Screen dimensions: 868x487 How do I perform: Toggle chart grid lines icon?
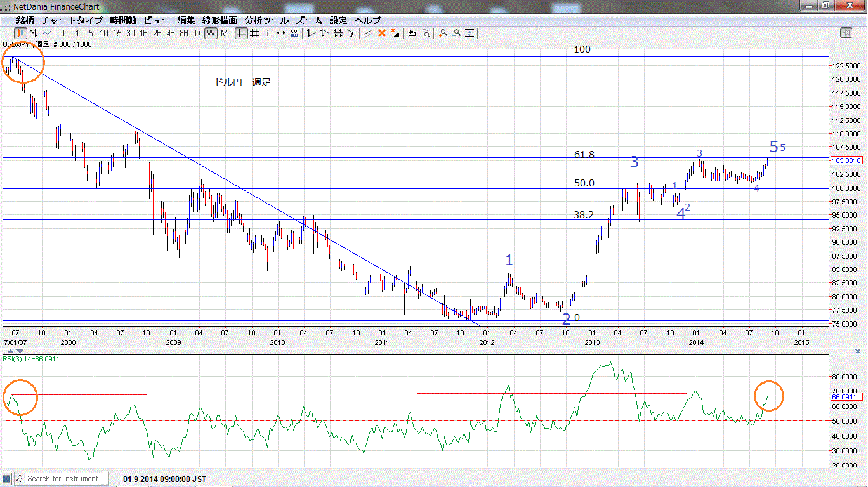point(254,33)
